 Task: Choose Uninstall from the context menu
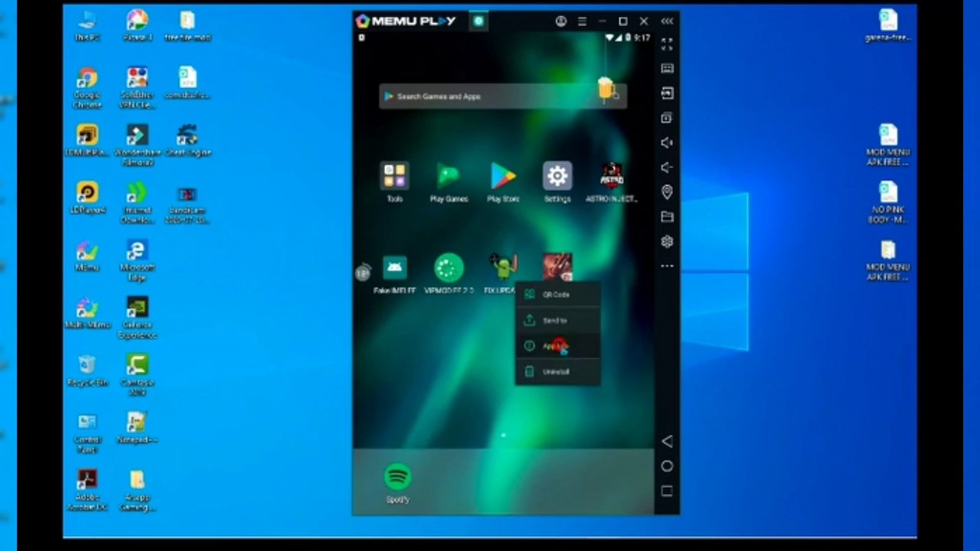click(x=557, y=372)
